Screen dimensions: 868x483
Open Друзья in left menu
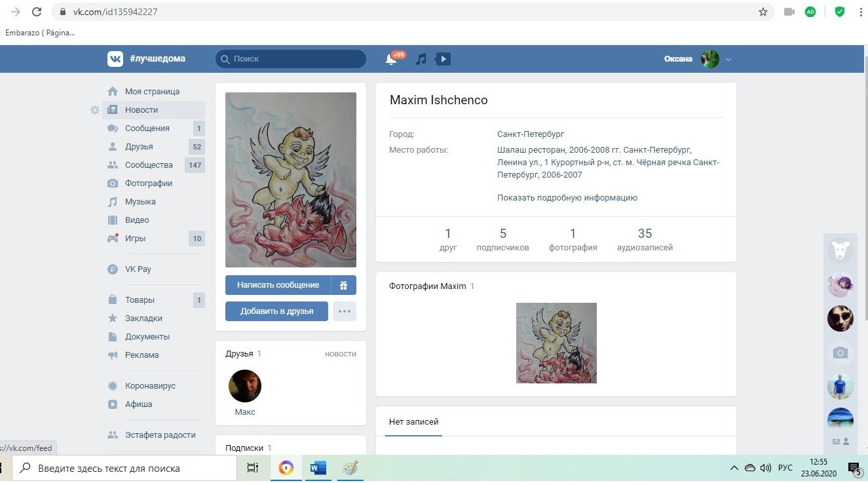click(x=155, y=147)
